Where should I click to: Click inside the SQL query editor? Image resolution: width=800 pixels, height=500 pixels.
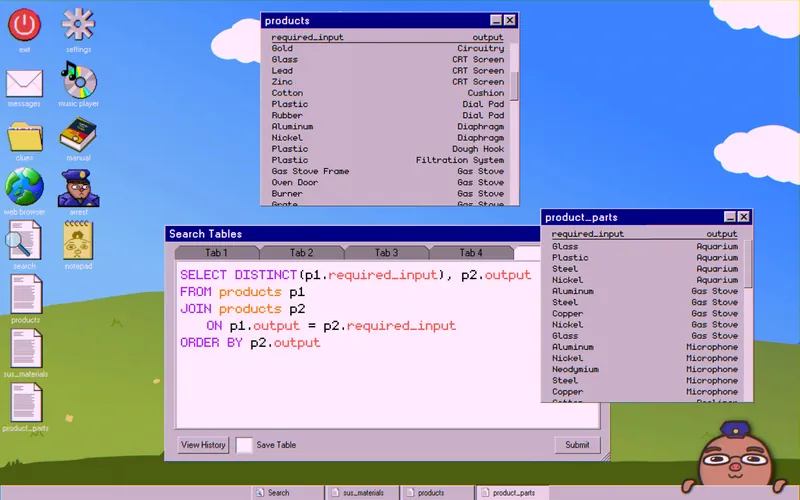click(x=388, y=346)
